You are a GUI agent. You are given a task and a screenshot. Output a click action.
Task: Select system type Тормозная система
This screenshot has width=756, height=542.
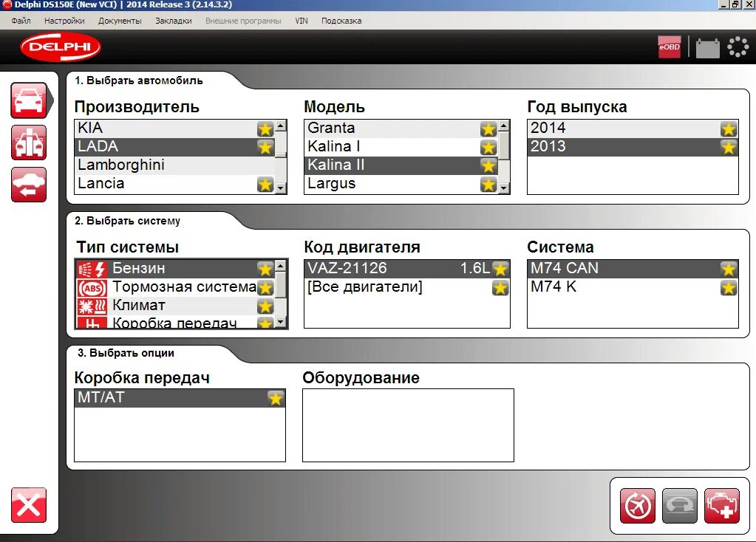click(x=175, y=287)
